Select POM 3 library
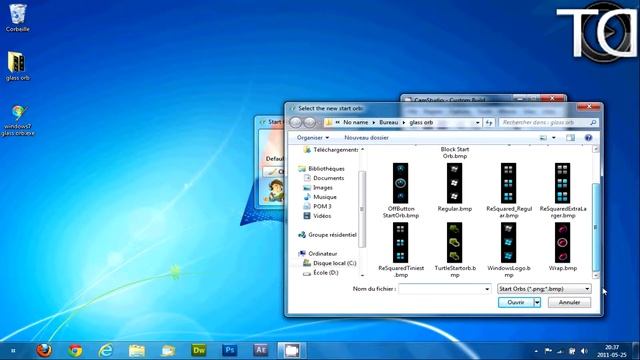This screenshot has width=640, height=360. pos(317,207)
